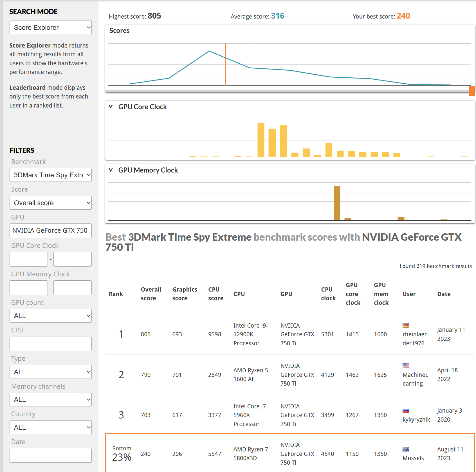Open the Type filter dropdown
Viewport: 476px width, 472px height.
[x=51, y=372]
